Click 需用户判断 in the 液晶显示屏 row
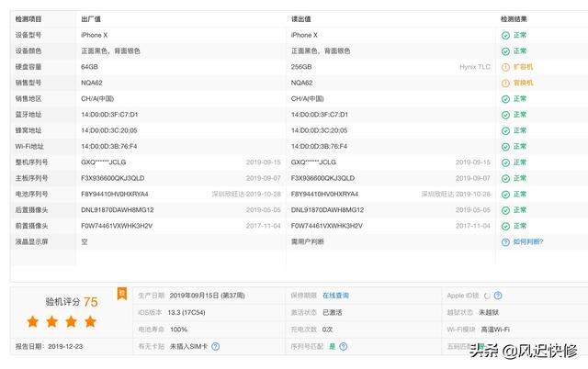 (308, 242)
